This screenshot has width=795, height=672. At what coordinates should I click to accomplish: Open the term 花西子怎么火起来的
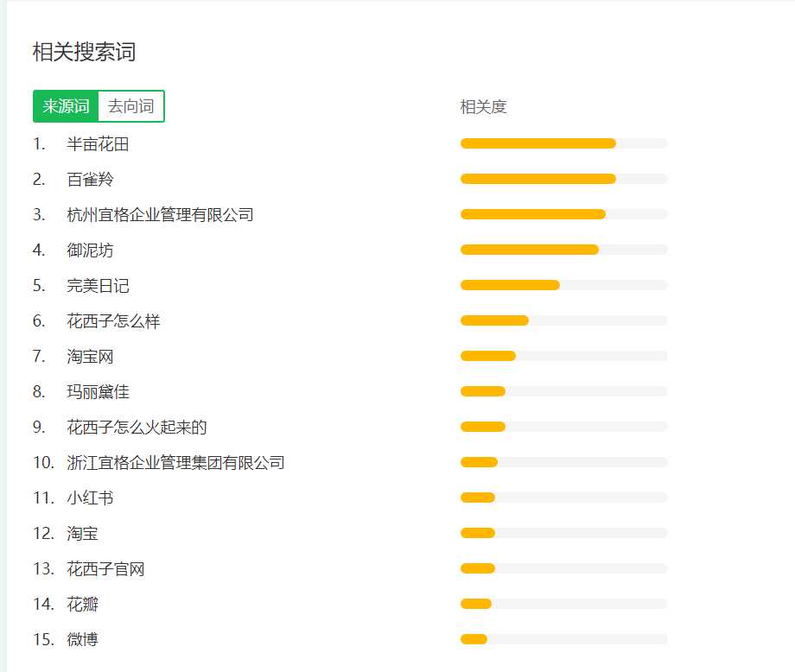[x=137, y=428]
